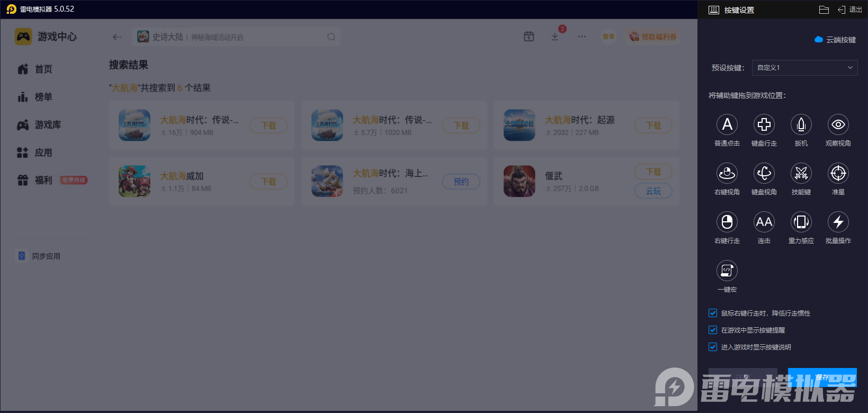
Task: Pick the 键盘行走 D-pad key icon
Action: coord(764,124)
